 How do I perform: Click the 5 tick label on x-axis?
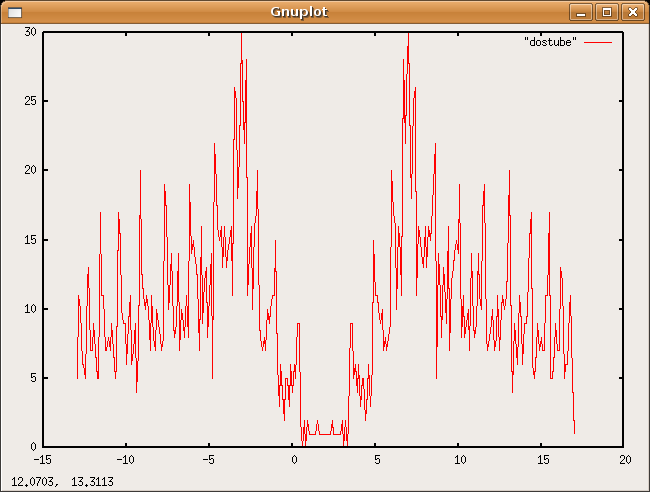(x=377, y=460)
